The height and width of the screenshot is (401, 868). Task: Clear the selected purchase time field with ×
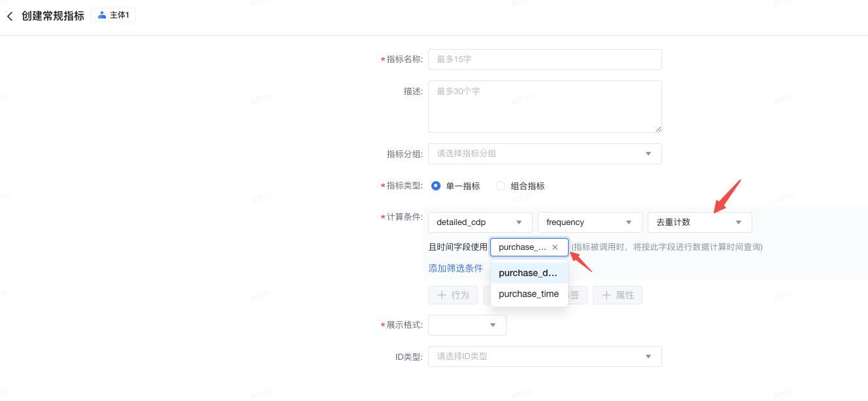pyautogui.click(x=555, y=247)
